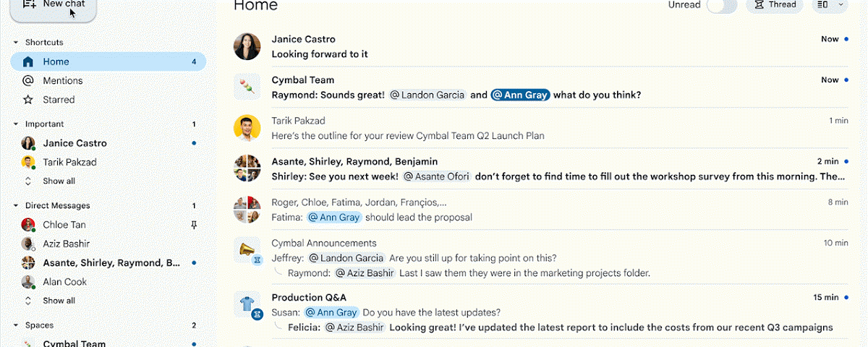Screen dimensions: 868x347
Task: Click the New chat compose icon
Action: [x=30, y=4]
